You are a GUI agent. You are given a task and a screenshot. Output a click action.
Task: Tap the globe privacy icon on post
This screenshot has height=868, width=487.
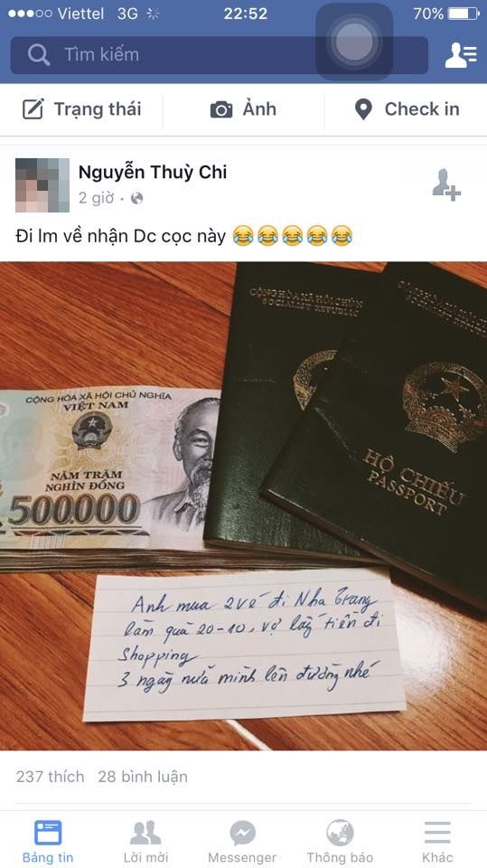tap(136, 198)
